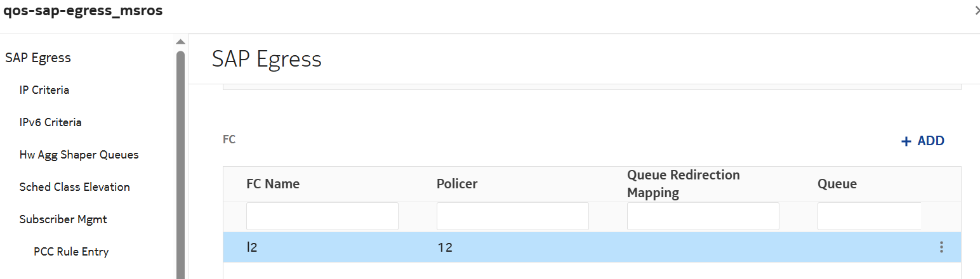Click the Queue Redirection Mapping column header

pyautogui.click(x=684, y=184)
